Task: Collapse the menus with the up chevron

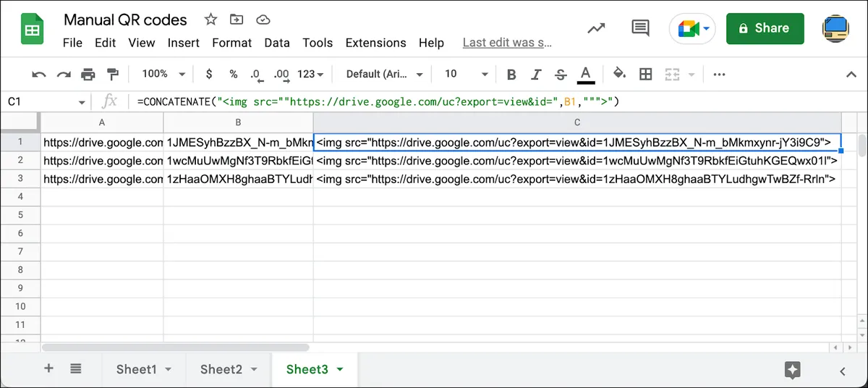Action: [x=851, y=74]
